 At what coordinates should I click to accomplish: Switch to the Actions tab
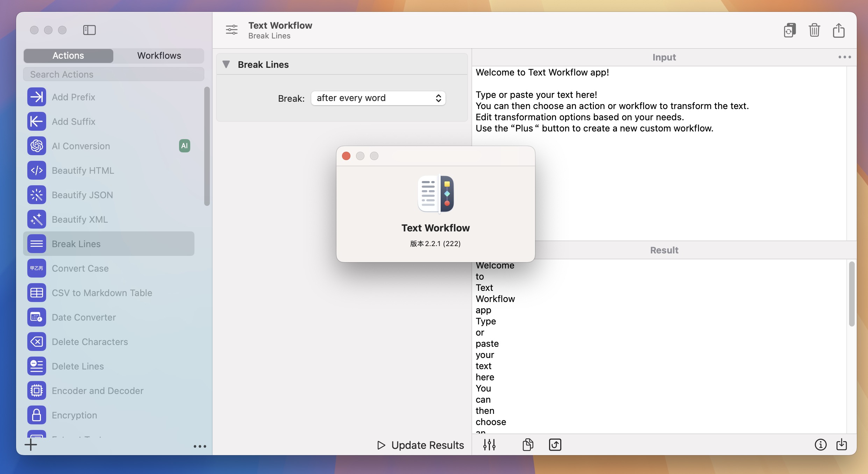click(68, 55)
